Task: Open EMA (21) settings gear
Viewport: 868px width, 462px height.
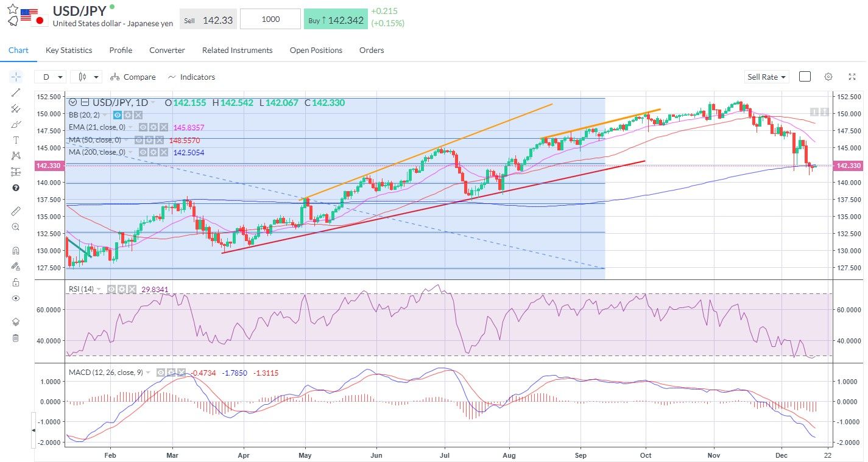Action: [x=153, y=127]
